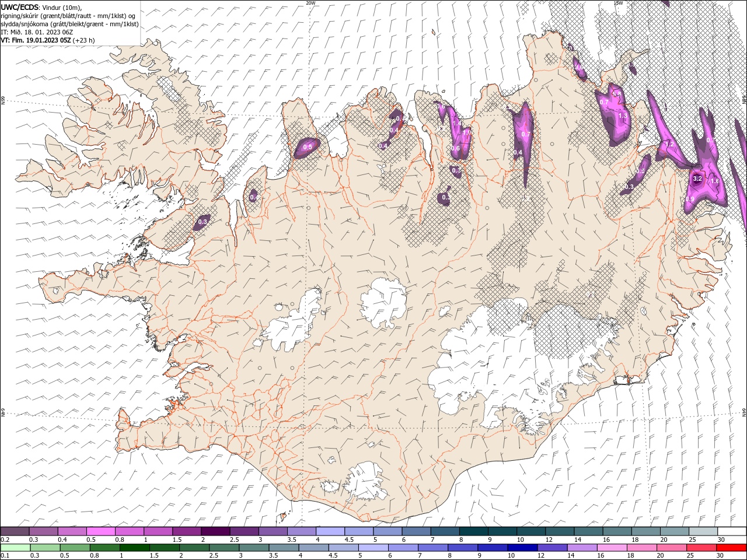Click the '1.6' precipitation value on the map

[x=715, y=181]
